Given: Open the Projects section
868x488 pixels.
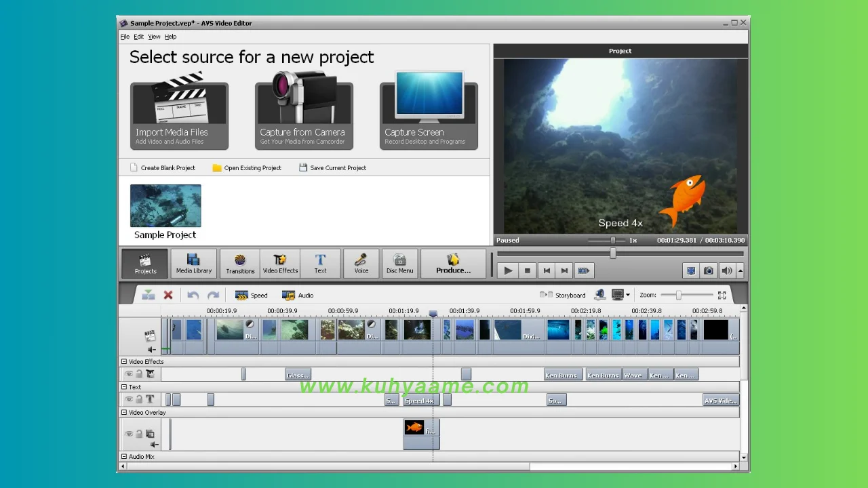Looking at the screenshot, I should (x=145, y=264).
